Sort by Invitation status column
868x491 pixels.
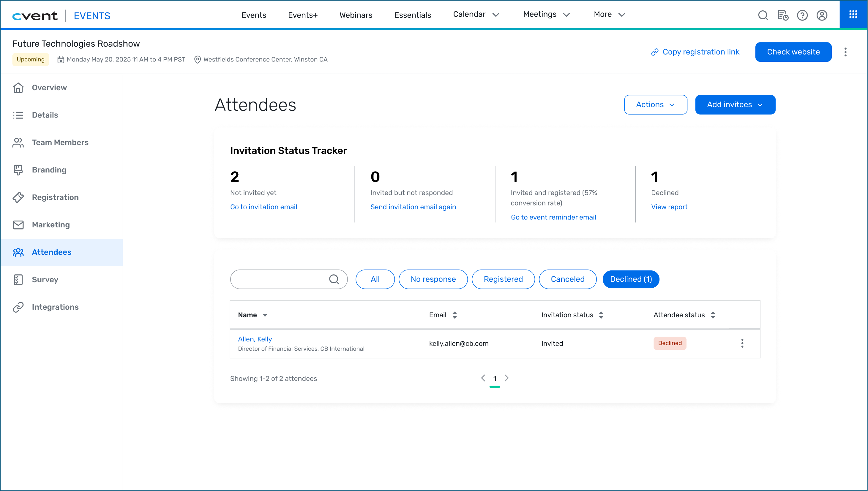[572, 315]
